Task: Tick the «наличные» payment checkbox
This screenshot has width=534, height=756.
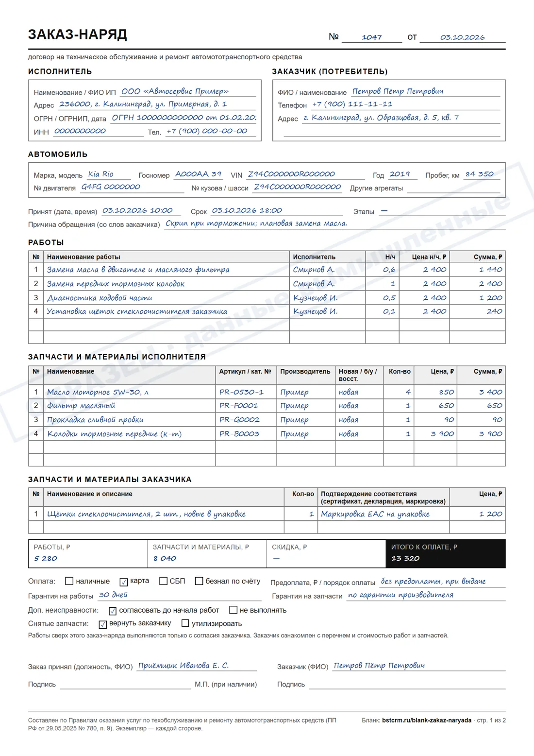Action: pyautogui.click(x=69, y=581)
